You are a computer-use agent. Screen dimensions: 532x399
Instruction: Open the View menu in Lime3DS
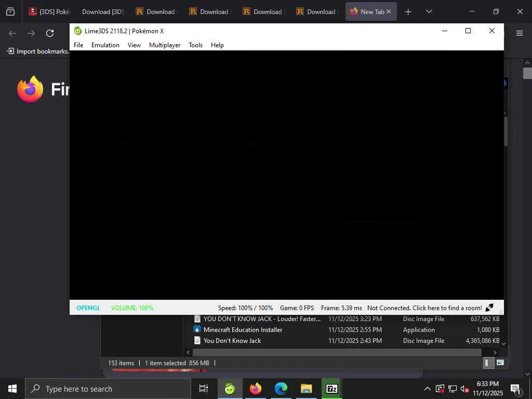point(134,45)
